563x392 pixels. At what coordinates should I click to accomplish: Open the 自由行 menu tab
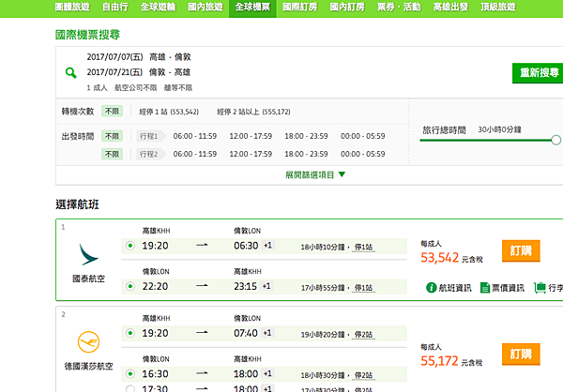point(115,7)
